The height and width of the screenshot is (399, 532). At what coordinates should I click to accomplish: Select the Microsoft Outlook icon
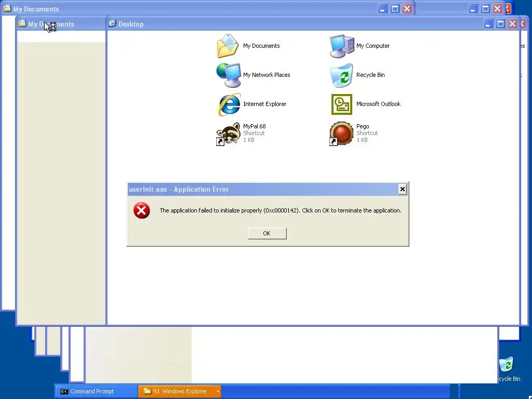[x=342, y=104]
